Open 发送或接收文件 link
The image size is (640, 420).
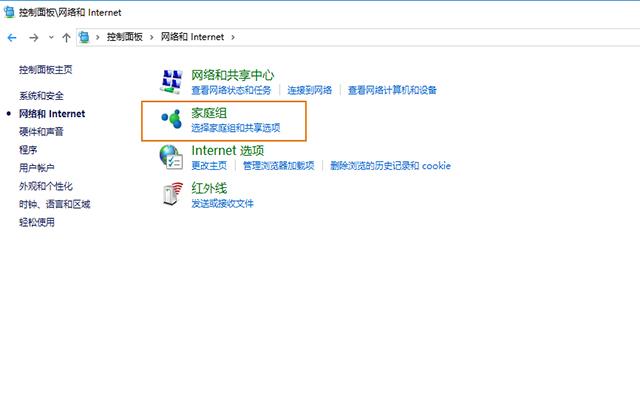click(x=222, y=203)
